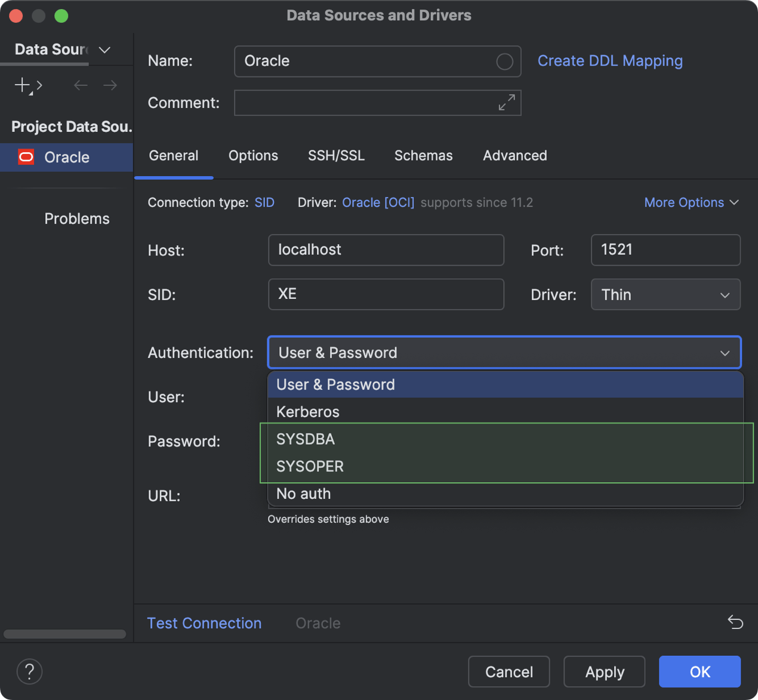Viewport: 758px width, 700px height.
Task: Open help with the question mark icon
Action: coord(29,671)
